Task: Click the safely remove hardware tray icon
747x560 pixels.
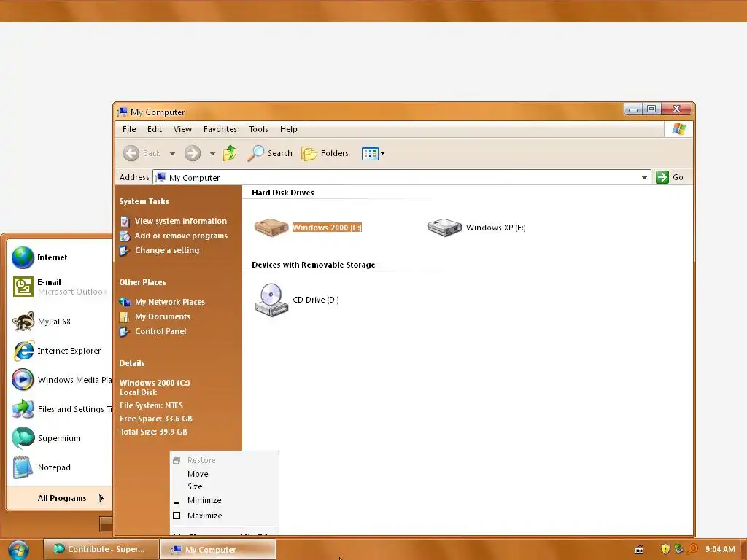Action: click(x=678, y=549)
